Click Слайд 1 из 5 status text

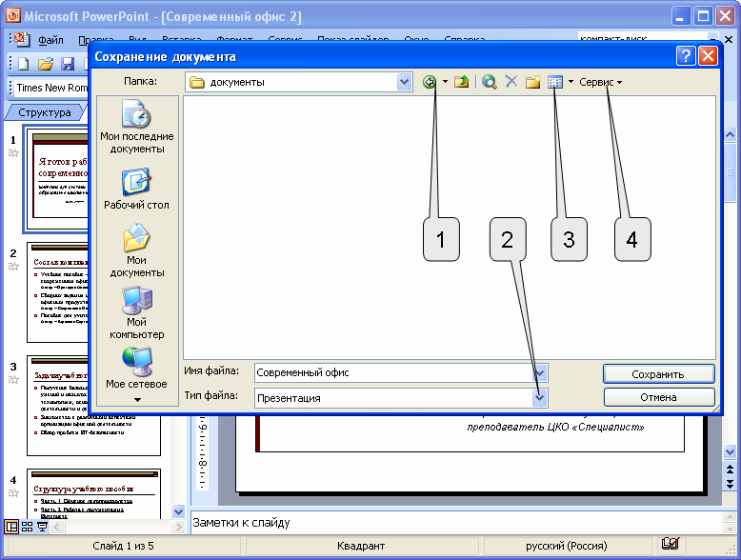tap(124, 546)
